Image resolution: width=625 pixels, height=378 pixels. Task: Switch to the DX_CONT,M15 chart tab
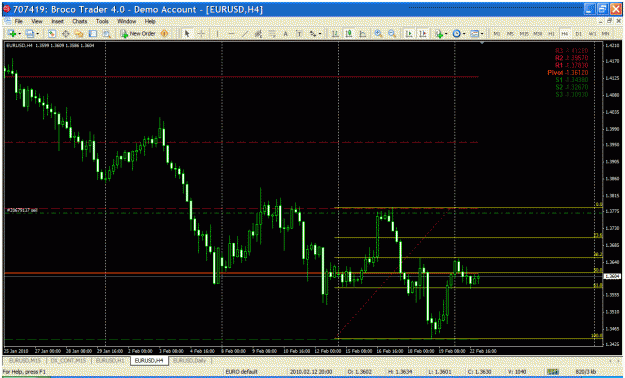[68, 360]
